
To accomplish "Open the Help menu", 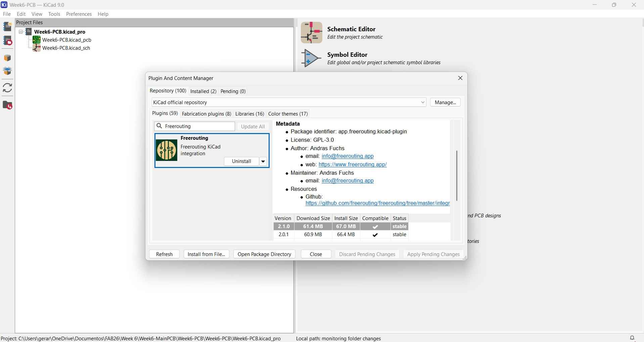I will click(x=103, y=14).
